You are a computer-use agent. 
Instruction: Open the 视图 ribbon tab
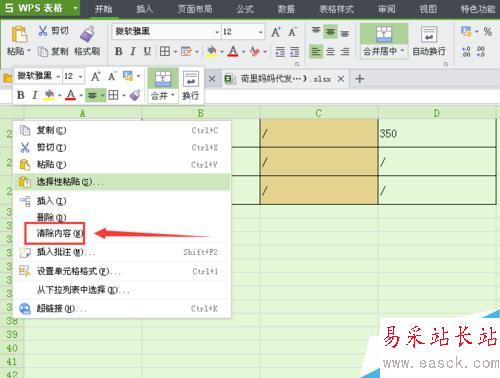pos(428,9)
